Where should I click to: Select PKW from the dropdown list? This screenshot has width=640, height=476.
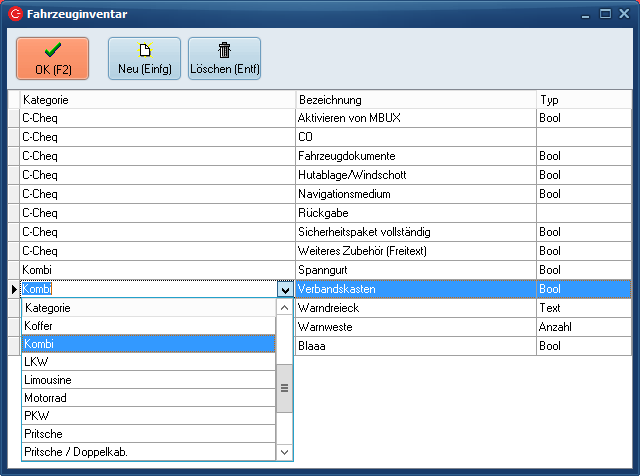coord(148,415)
